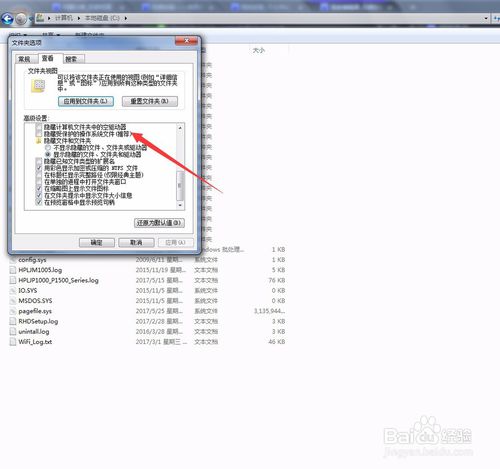500x469 pixels.
Task: Click 本地磁盘 (C:) in address bar
Action: pos(102,18)
